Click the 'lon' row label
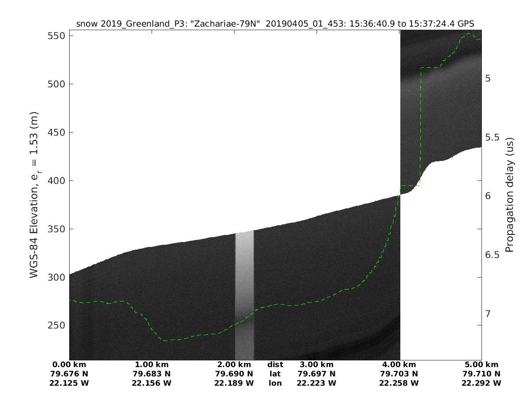The width and height of the screenshot is (532, 399). (275, 383)
